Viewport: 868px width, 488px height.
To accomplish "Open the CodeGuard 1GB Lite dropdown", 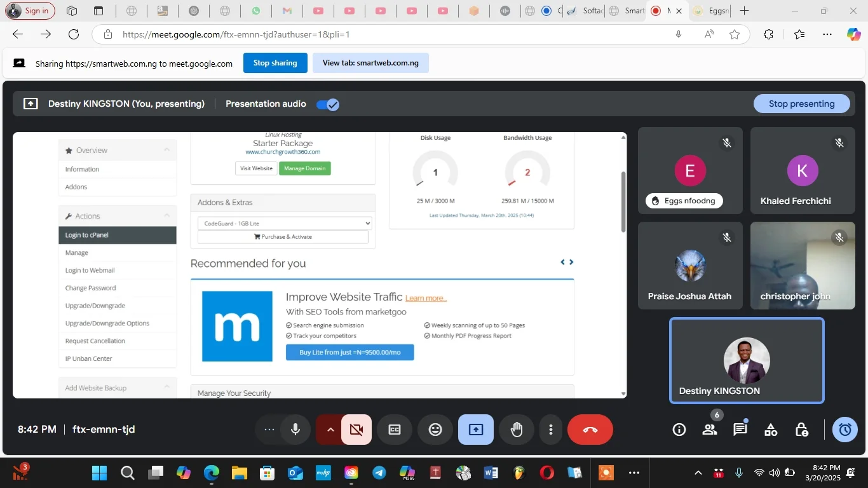I will tap(285, 224).
